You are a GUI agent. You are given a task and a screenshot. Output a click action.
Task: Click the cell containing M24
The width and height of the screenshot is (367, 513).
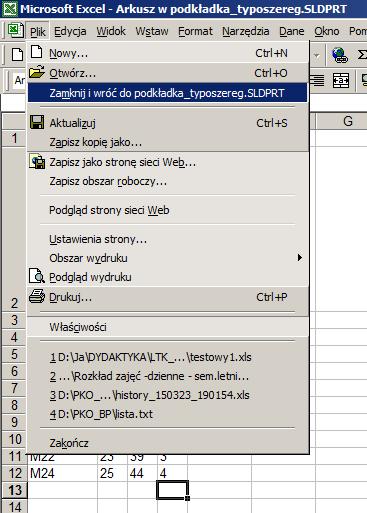coord(63,473)
